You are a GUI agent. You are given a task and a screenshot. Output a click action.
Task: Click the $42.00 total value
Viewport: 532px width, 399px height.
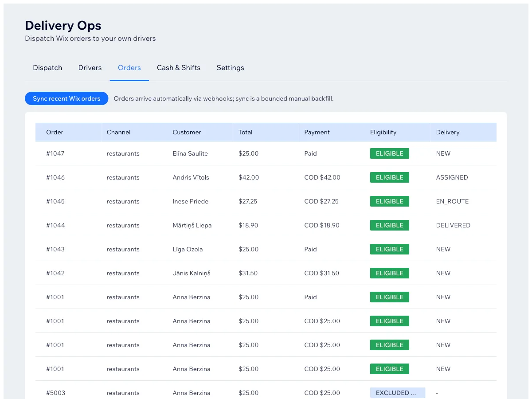coord(249,177)
